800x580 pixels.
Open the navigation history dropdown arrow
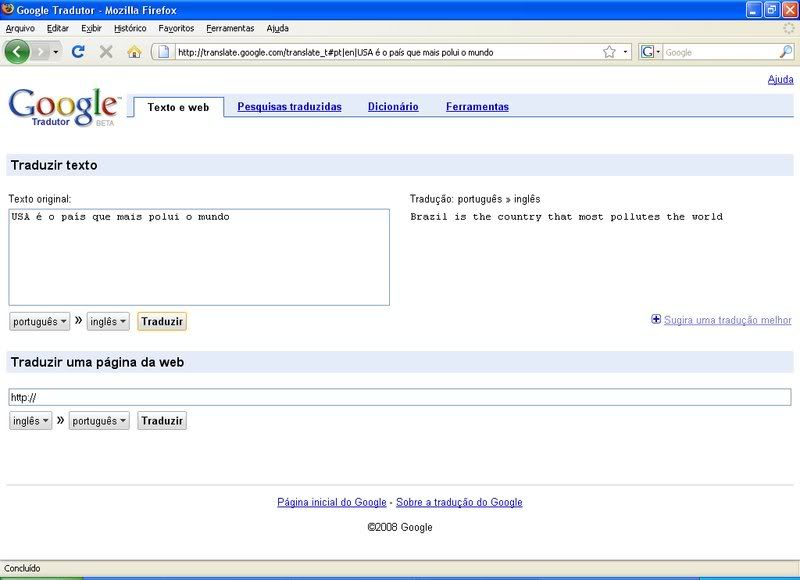(56, 52)
